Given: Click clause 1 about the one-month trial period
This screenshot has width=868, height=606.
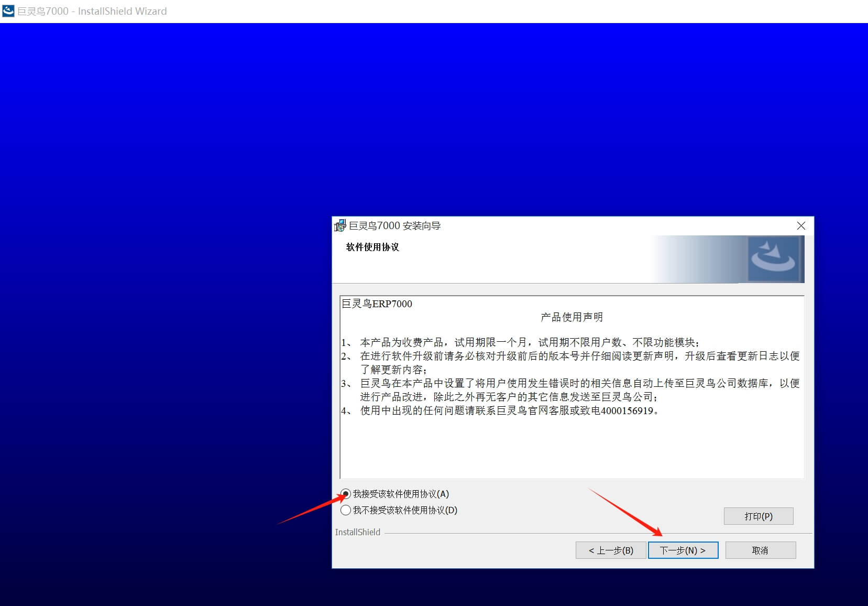Looking at the screenshot, I should tap(529, 342).
